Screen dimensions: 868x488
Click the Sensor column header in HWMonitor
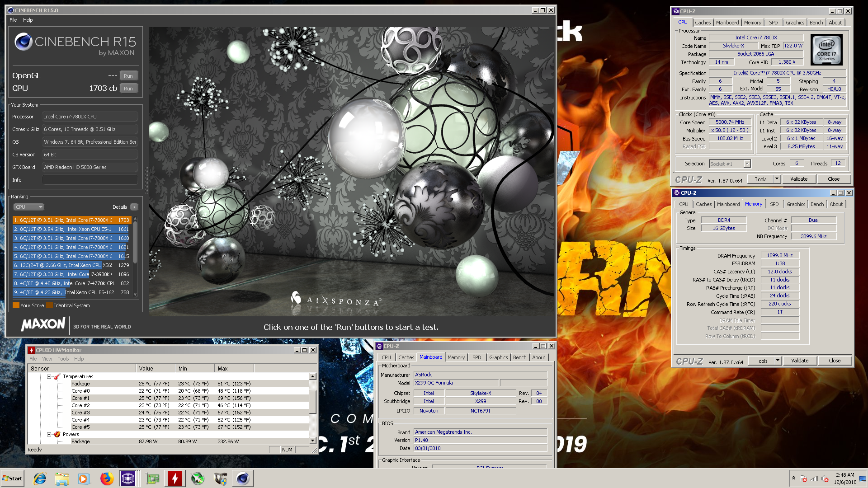(81, 369)
